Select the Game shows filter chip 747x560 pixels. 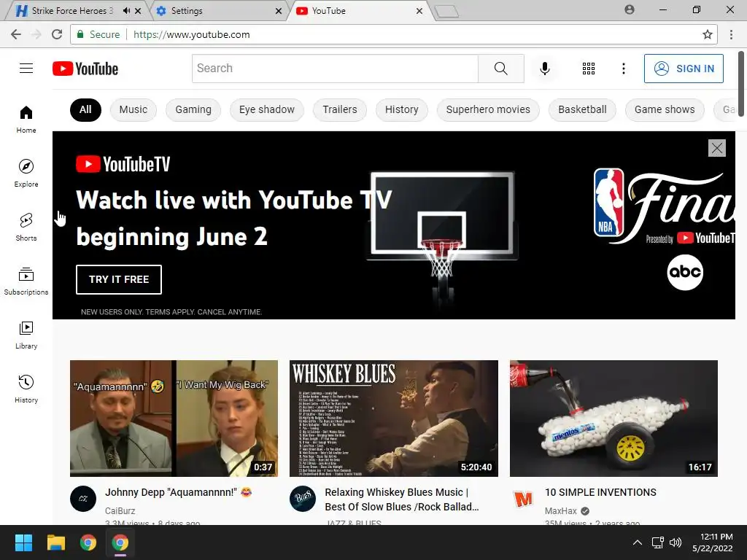tap(665, 110)
